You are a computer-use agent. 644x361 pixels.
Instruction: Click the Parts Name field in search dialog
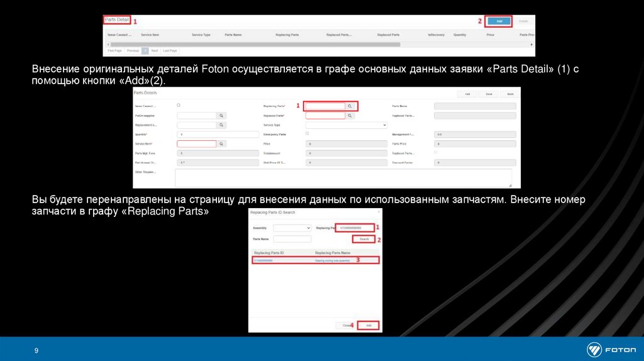pos(292,239)
